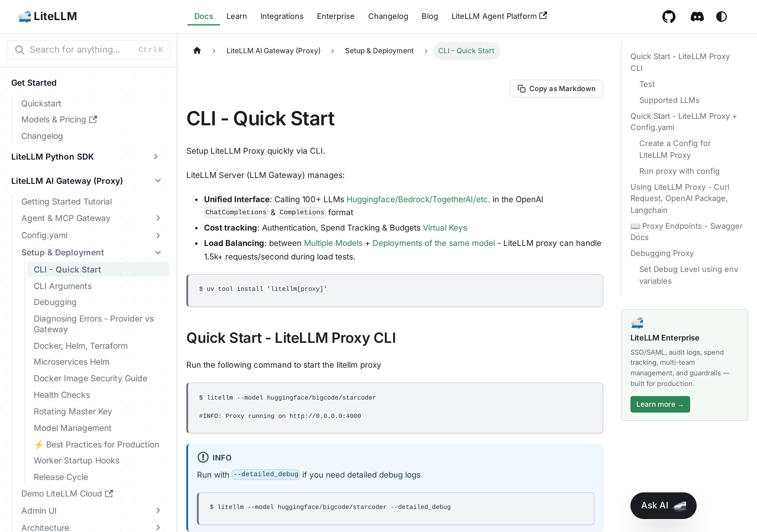
Task: Open the Learn navigation tab
Action: pos(236,16)
